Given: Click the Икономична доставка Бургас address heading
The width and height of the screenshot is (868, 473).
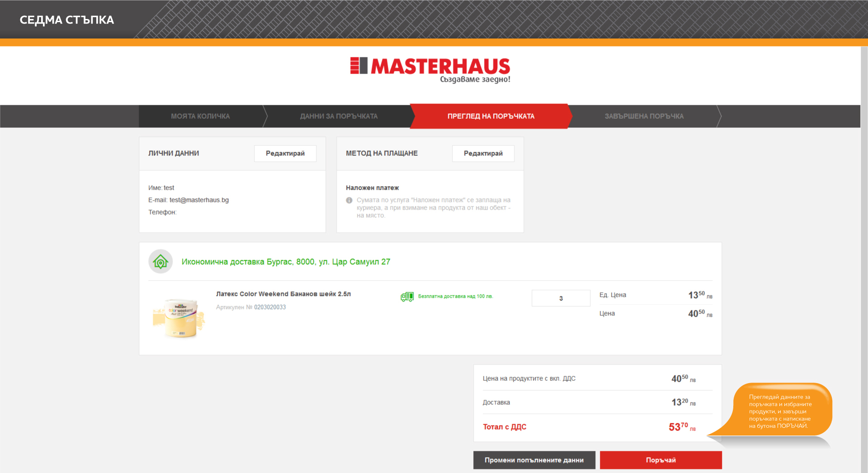Looking at the screenshot, I should point(286,262).
